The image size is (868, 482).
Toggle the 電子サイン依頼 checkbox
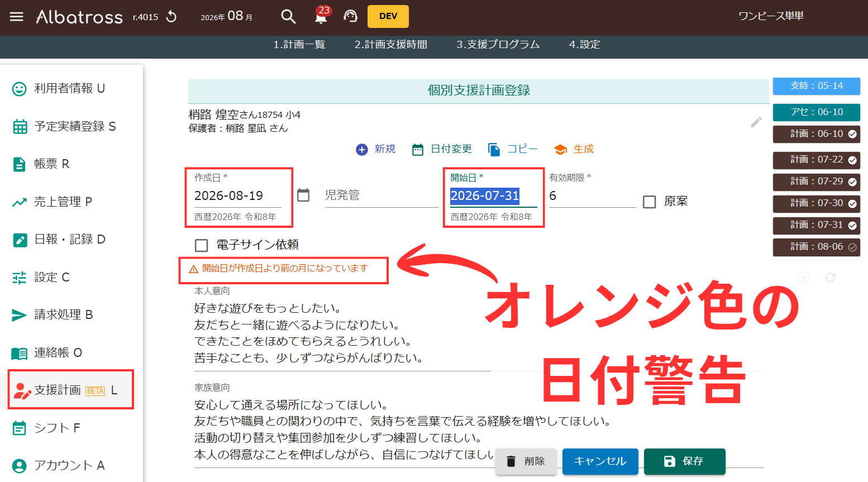pyautogui.click(x=201, y=245)
